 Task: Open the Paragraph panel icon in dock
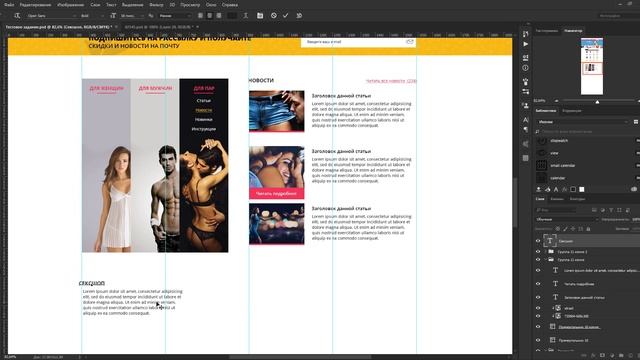tap(525, 130)
